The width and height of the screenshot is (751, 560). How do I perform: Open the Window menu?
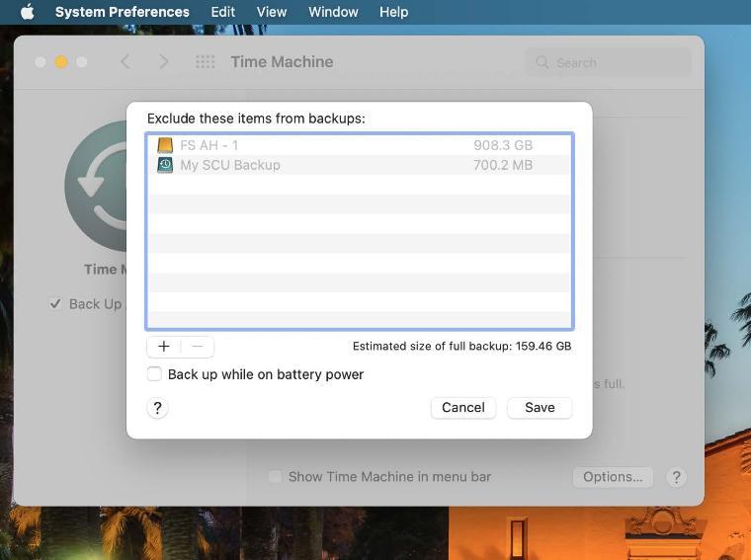click(333, 12)
